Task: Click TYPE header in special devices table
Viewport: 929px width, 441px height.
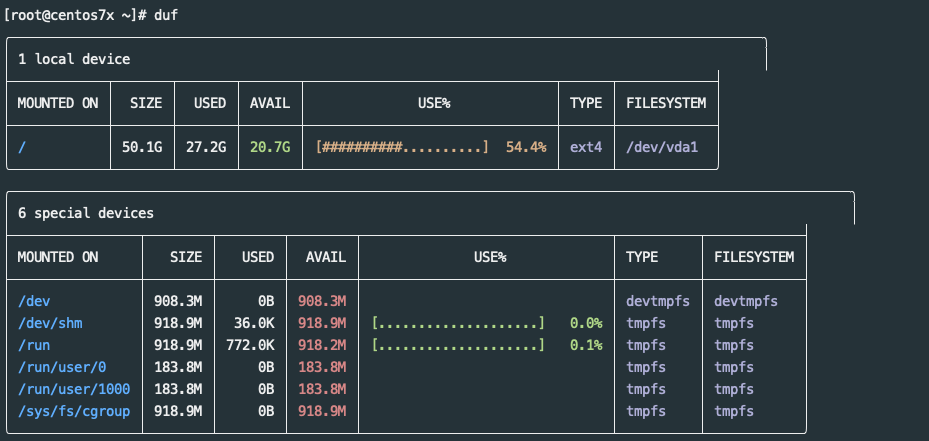Action: pos(642,257)
